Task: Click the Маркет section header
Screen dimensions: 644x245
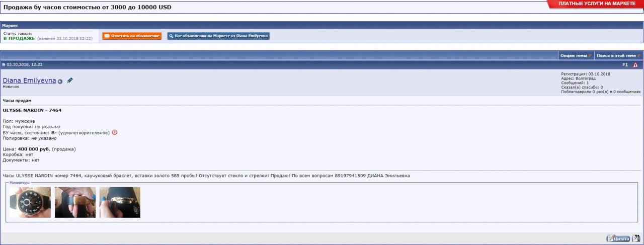Action: pos(10,25)
